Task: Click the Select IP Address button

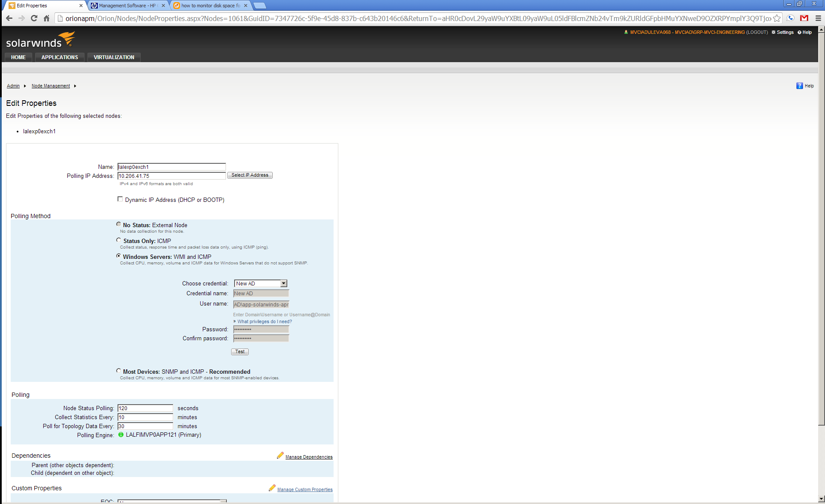Action: (250, 175)
